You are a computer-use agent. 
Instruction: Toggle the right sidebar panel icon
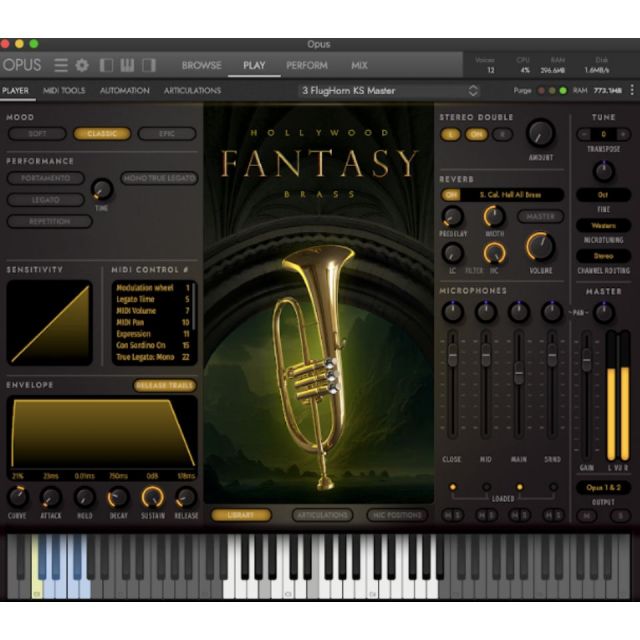point(149,65)
